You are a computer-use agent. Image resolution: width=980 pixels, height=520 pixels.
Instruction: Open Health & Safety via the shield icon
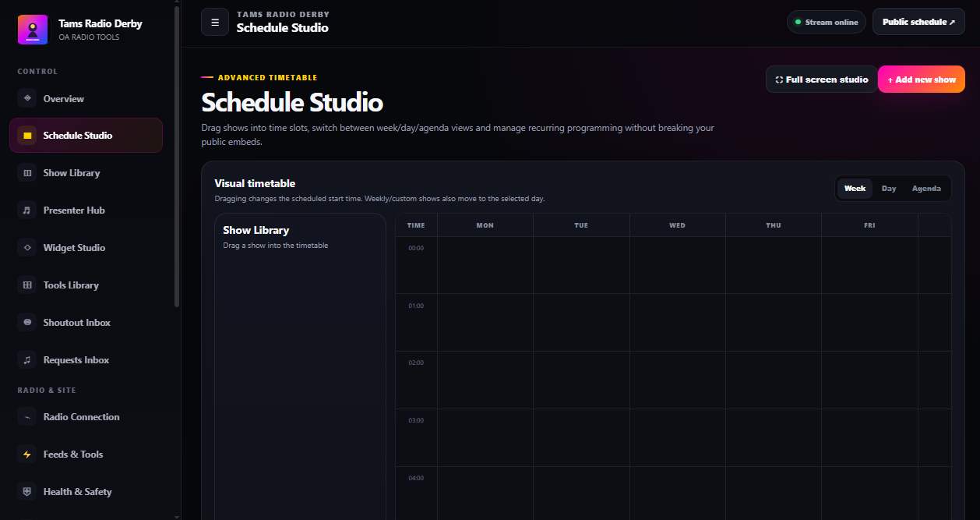click(27, 492)
